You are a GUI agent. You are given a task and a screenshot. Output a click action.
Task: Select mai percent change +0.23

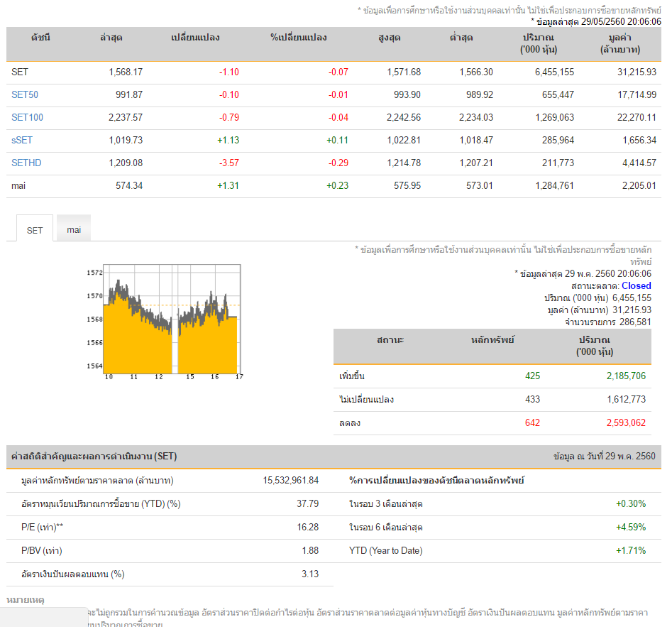[337, 186]
